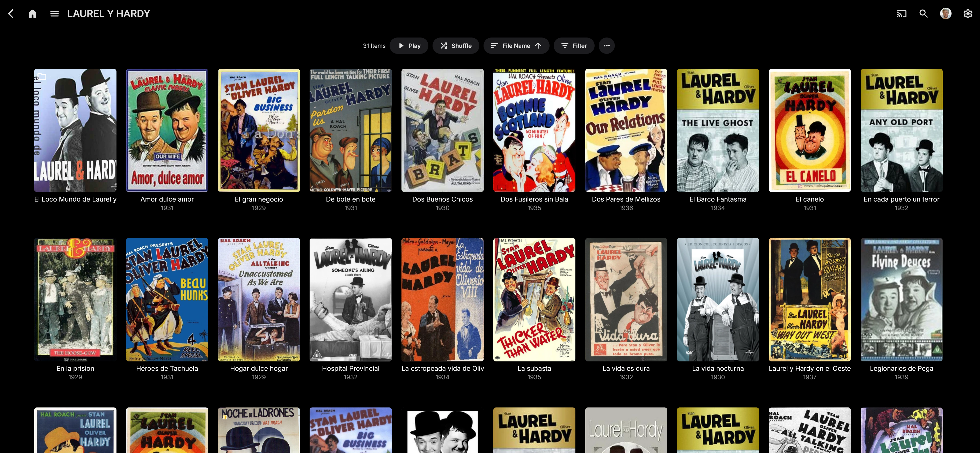Open the user profile avatar

click(945, 14)
